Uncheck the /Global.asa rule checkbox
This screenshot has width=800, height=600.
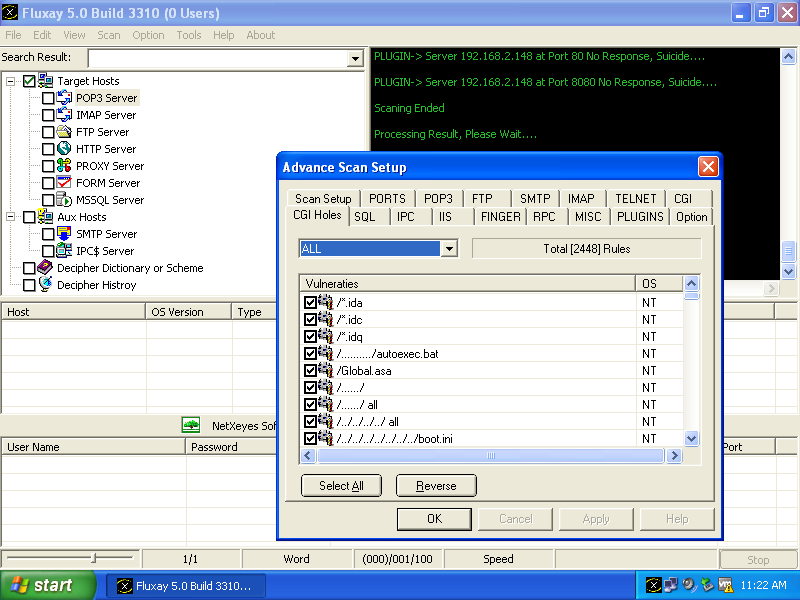310,370
